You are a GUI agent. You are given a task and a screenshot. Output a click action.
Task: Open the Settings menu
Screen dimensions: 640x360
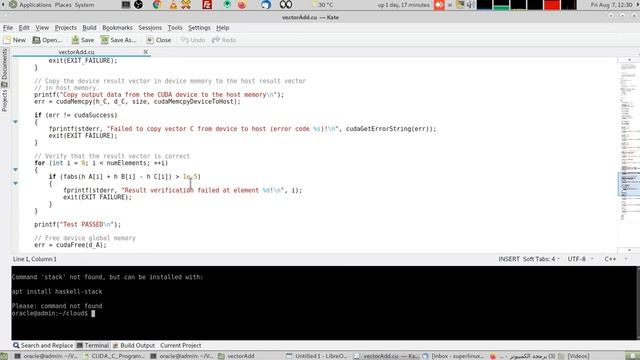click(x=199, y=28)
